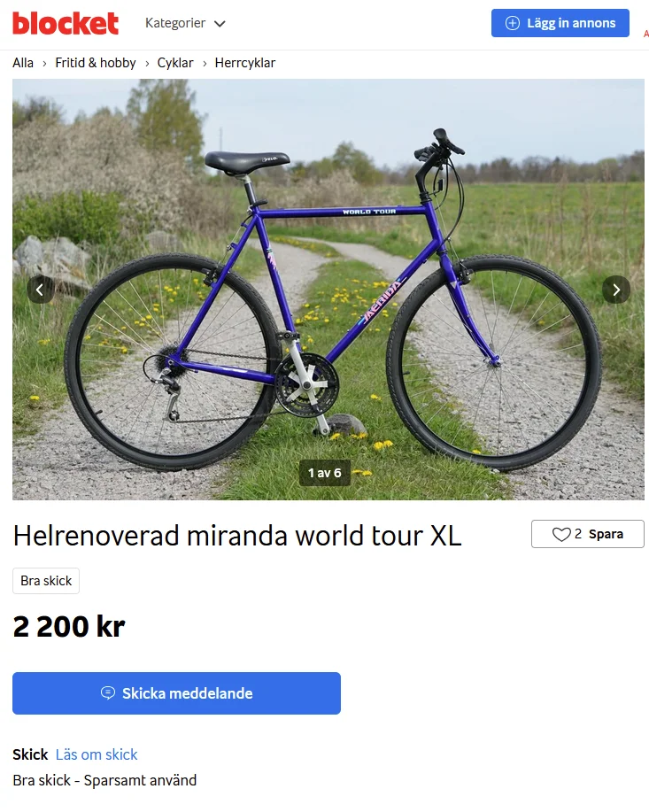Open the Läs om skick link

97,754
